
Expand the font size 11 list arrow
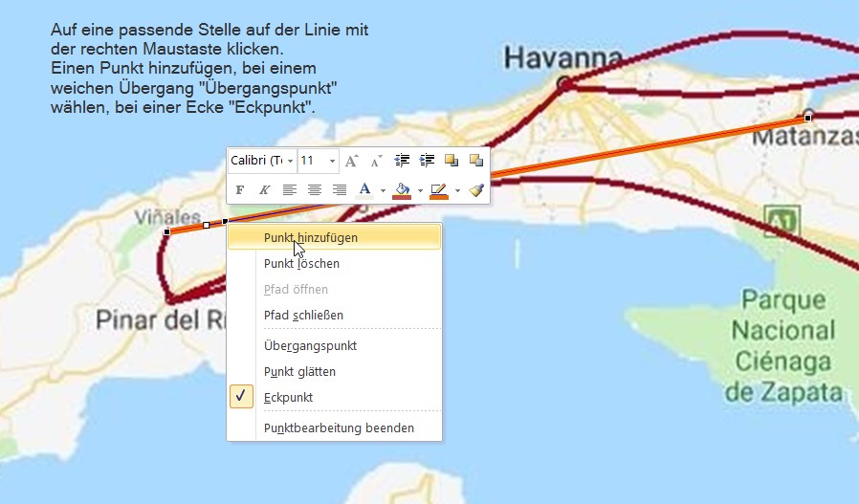pos(332,161)
